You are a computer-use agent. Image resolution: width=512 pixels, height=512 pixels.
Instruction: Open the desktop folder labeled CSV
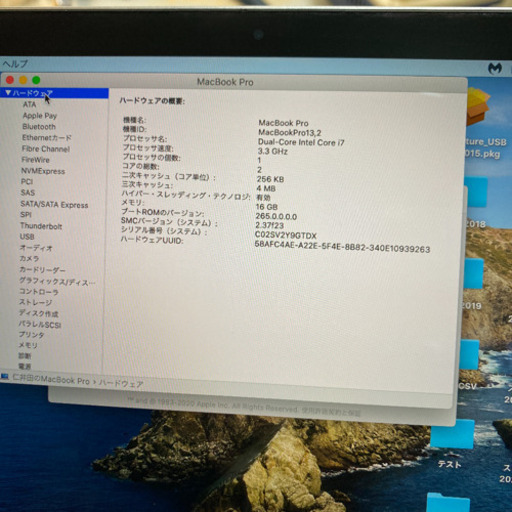tap(469, 354)
